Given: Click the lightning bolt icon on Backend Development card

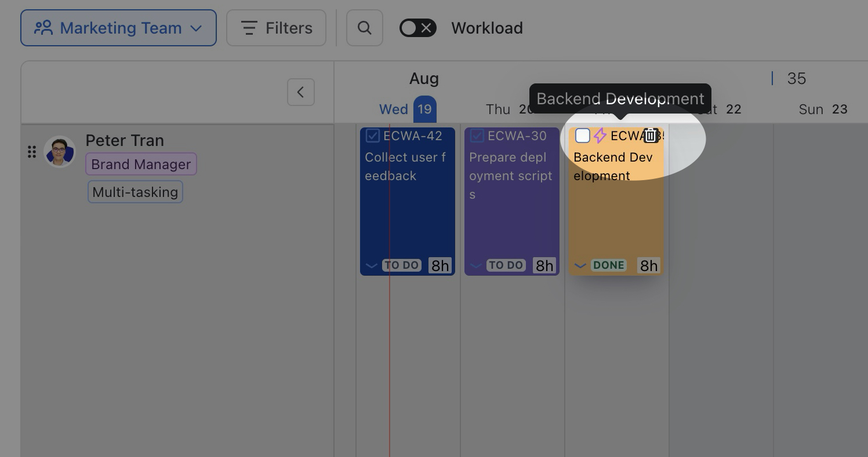Looking at the screenshot, I should click(600, 136).
